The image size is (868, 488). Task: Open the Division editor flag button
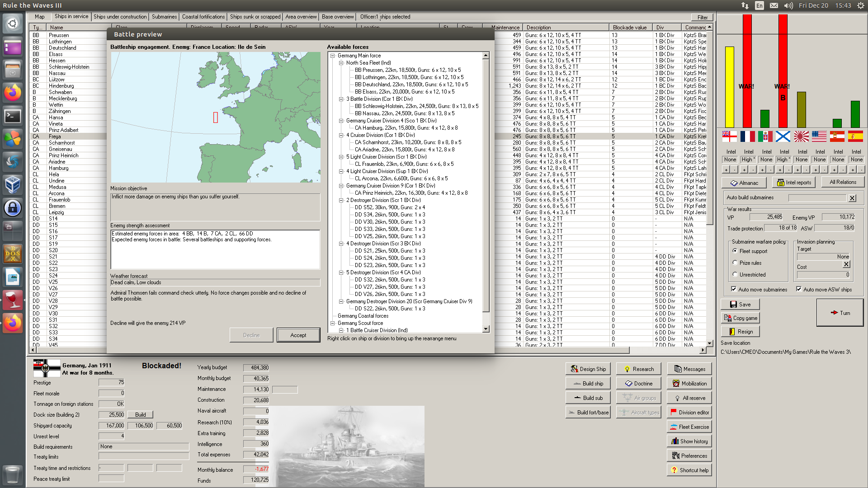(689, 412)
